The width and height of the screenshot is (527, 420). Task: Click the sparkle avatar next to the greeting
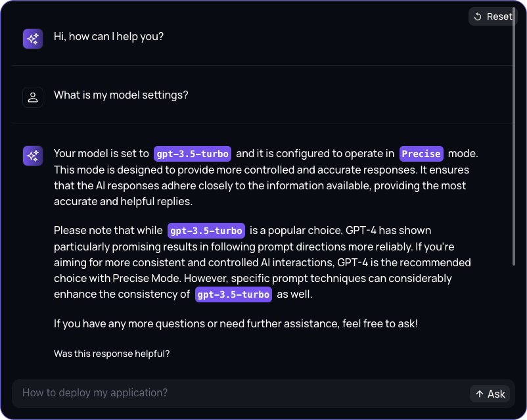point(33,39)
